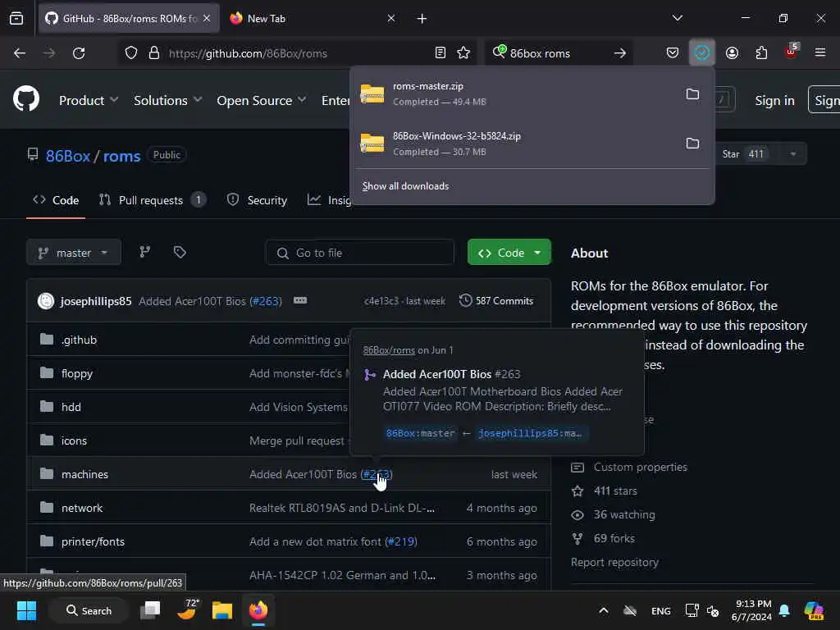Open a new tab with plus button

[x=422, y=19]
